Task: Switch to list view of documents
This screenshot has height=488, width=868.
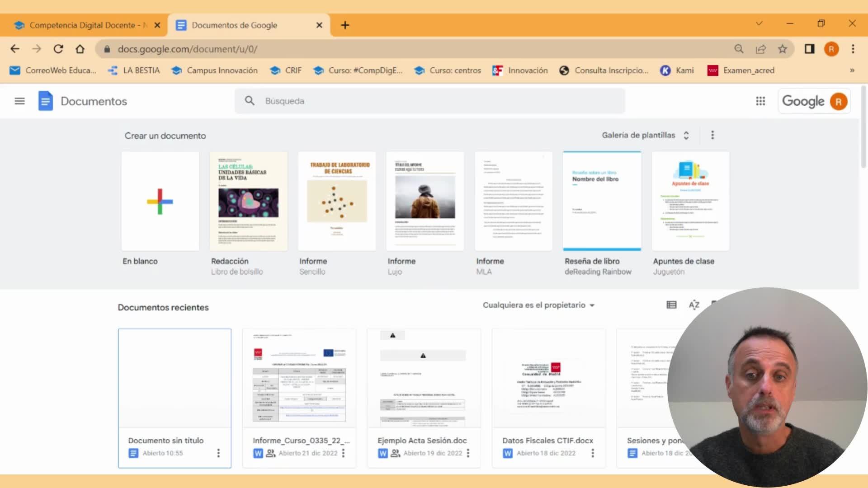Action: [x=671, y=305]
